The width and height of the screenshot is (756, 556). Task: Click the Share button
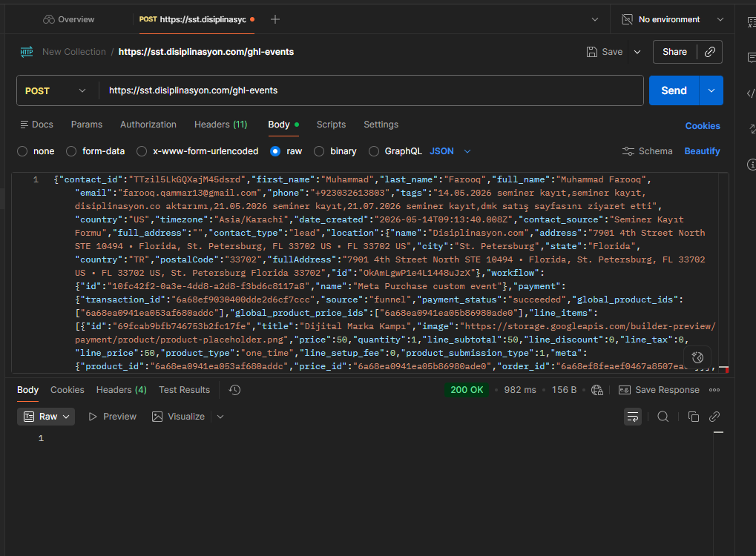(674, 52)
